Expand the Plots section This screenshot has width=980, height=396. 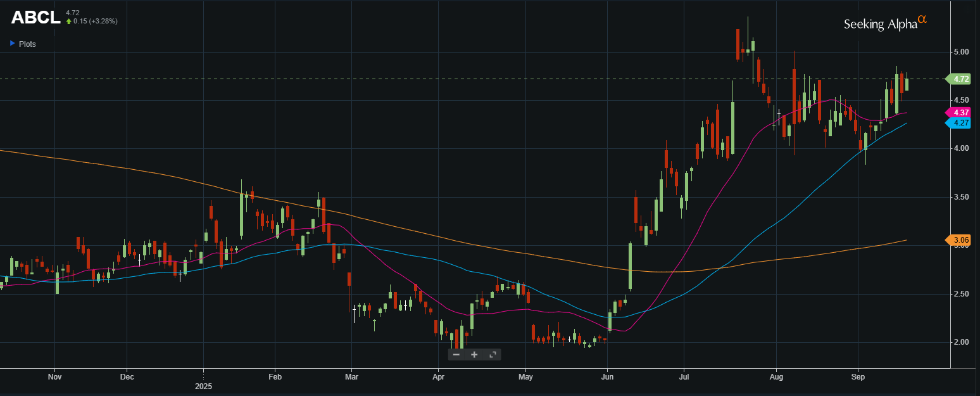click(x=23, y=44)
